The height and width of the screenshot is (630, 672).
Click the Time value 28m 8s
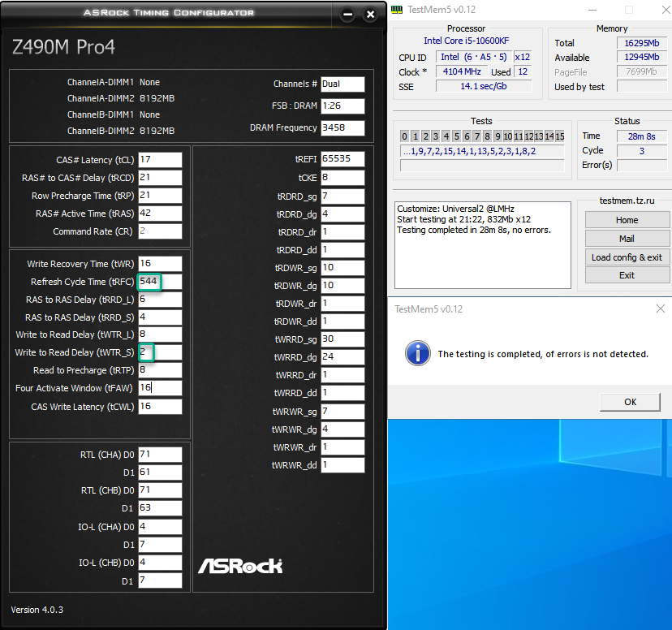pos(642,136)
